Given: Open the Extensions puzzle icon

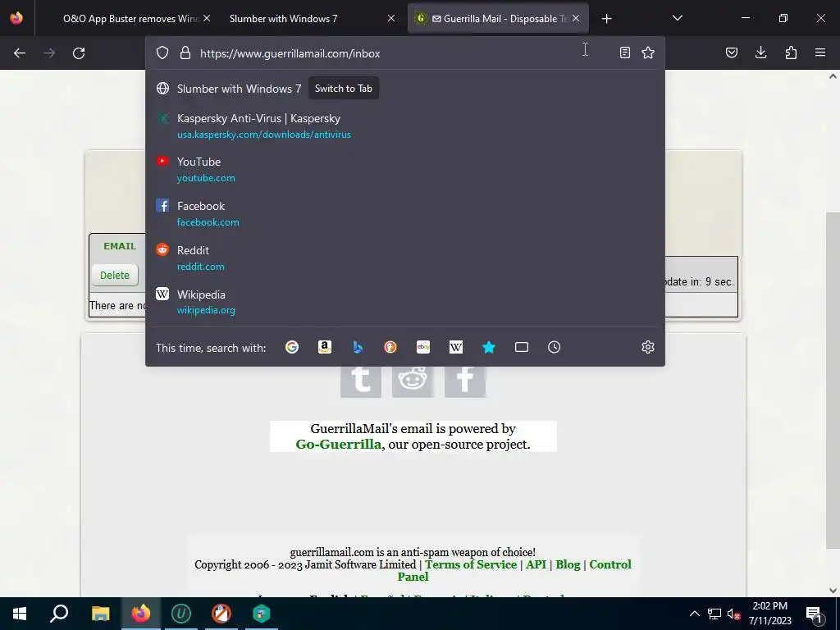Looking at the screenshot, I should (791, 52).
